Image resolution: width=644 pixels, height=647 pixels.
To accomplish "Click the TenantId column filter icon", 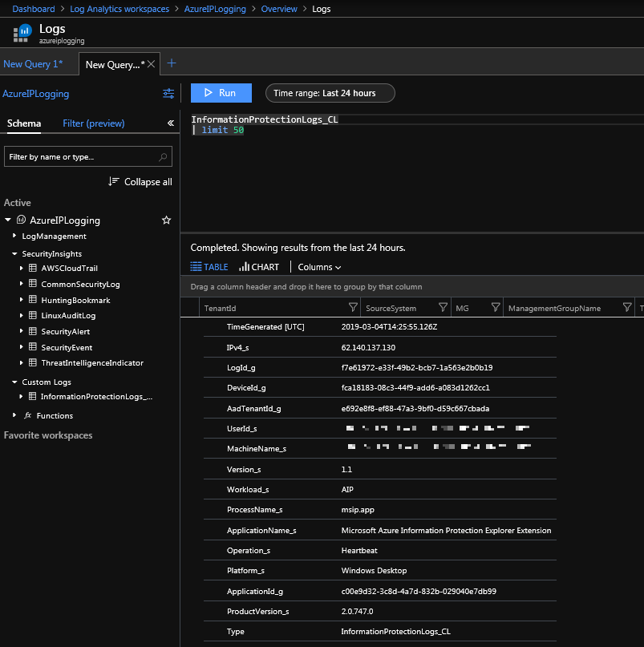I will 353,308.
